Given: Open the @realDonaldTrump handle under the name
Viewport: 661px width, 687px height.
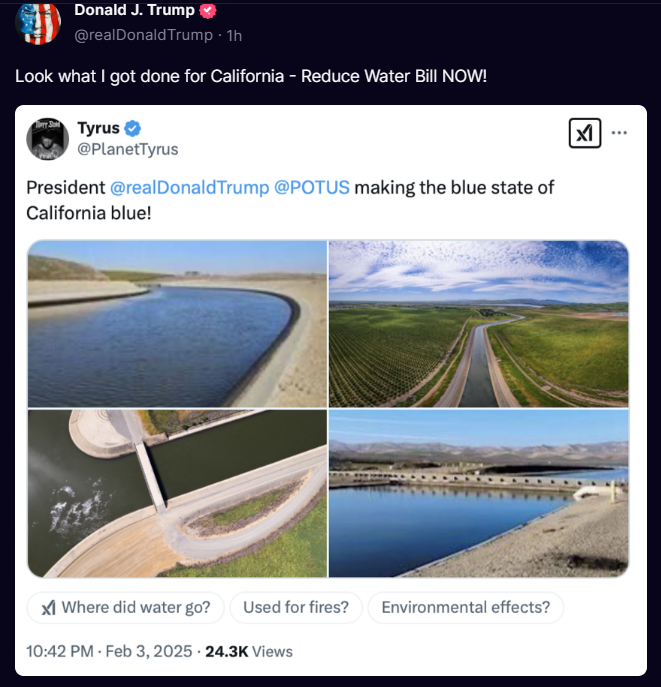Looking at the screenshot, I should [143, 35].
